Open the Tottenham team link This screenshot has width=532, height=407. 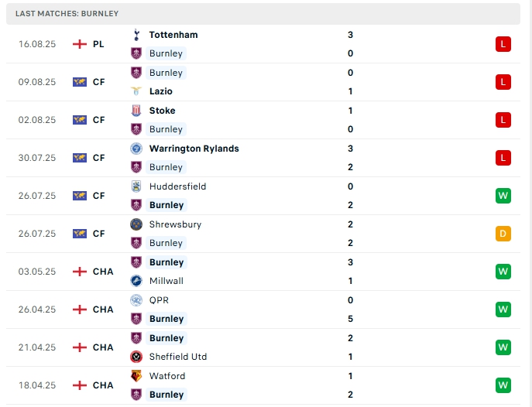(x=173, y=35)
